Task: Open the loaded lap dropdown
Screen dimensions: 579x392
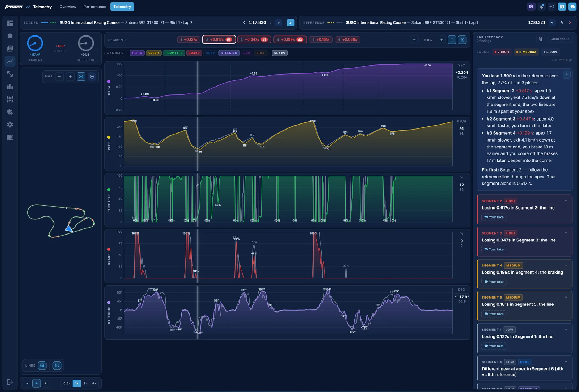Action: pos(279,22)
